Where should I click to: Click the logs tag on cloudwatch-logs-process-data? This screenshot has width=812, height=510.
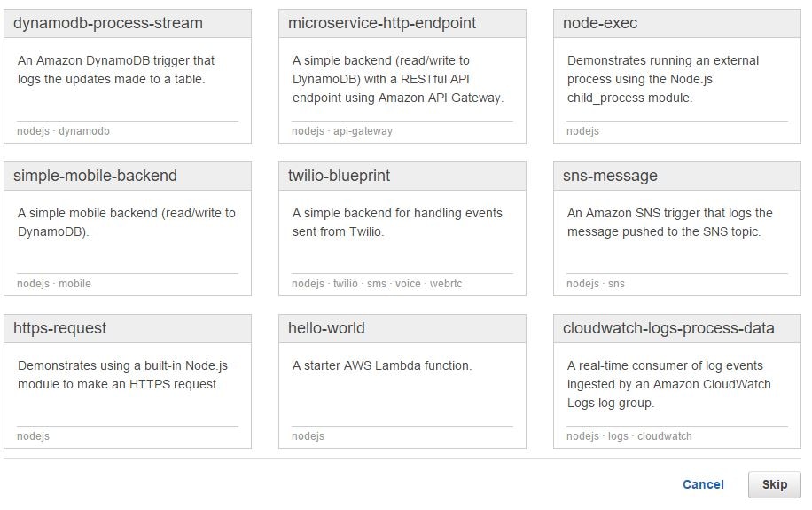coord(618,436)
